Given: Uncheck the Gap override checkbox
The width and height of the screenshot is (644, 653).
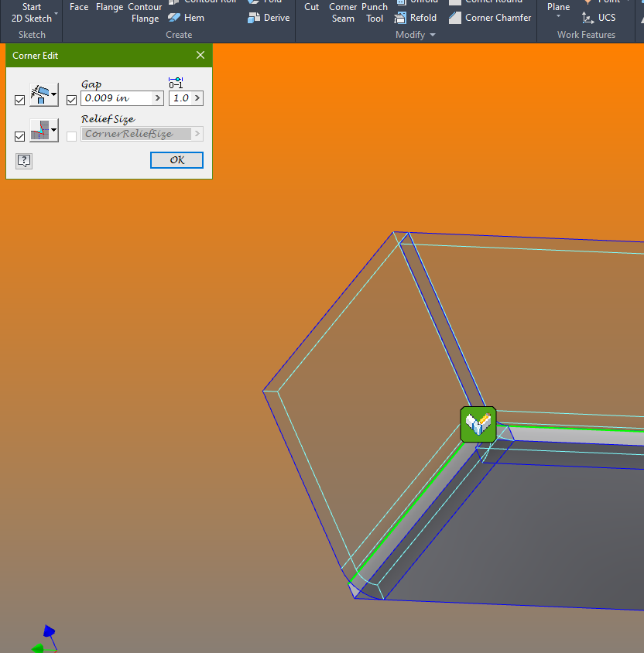Looking at the screenshot, I should click(70, 99).
